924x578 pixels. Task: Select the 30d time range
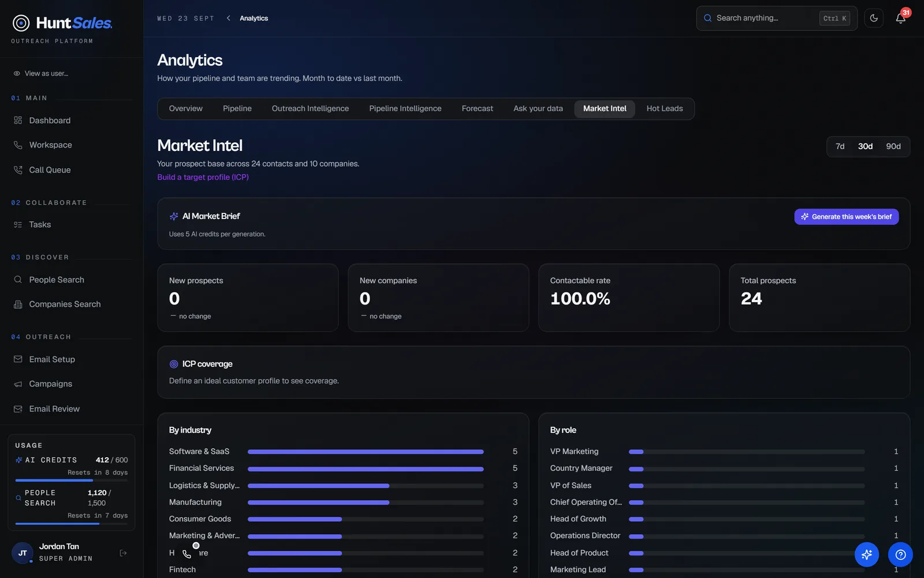click(865, 147)
